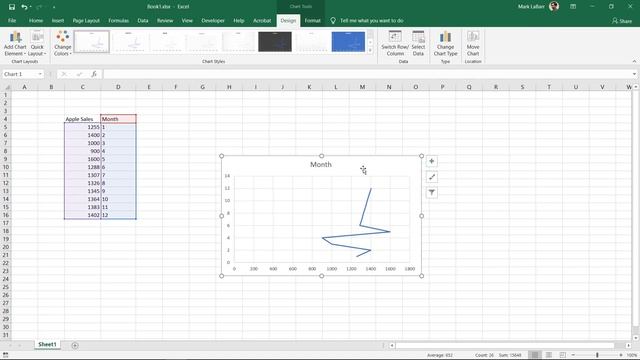Select cell containing 1255

click(82, 127)
